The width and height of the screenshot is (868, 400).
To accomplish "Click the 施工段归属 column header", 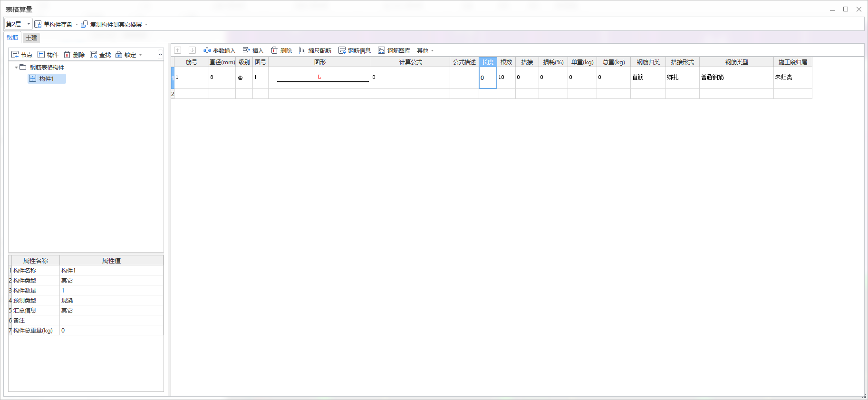I will [792, 62].
